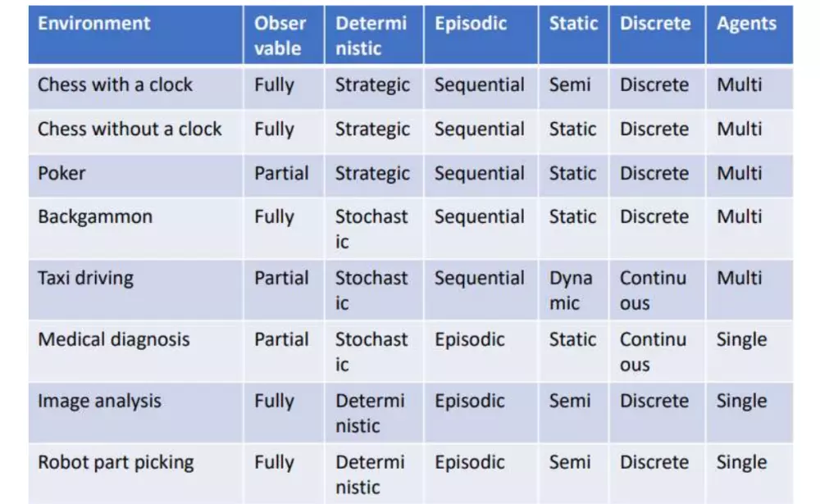
Task: Click the Partial cell in the Poker row
Action: [x=281, y=173]
